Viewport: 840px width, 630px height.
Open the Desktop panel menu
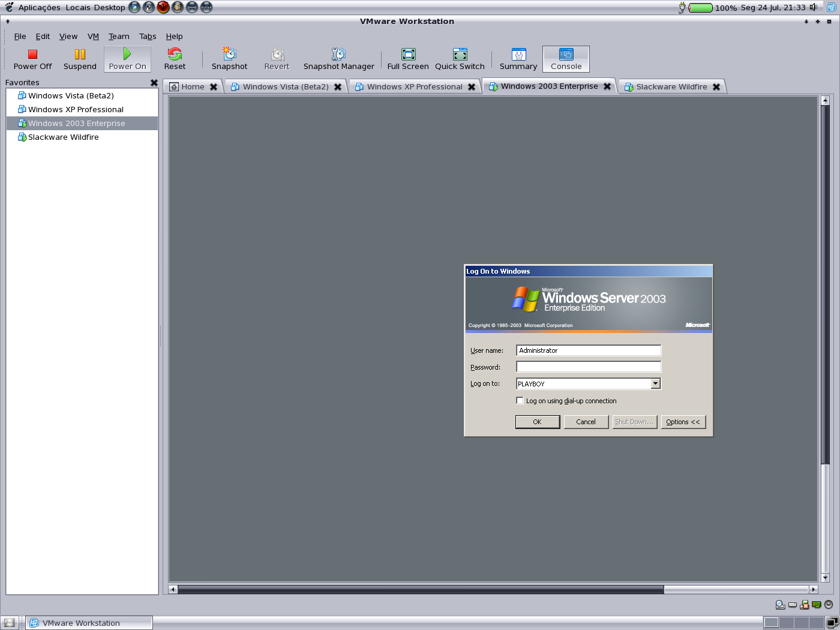(109, 8)
